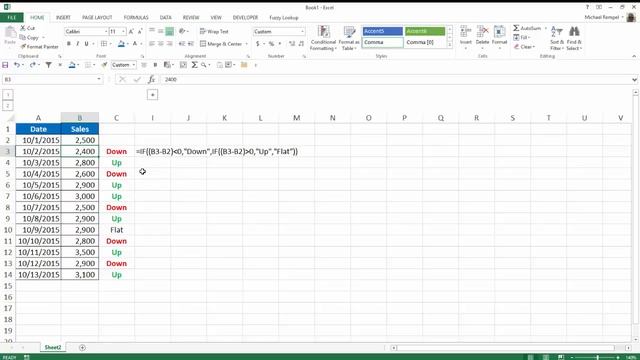640x360 pixels.
Task: Toggle Underline formatting
Action: 87,44
